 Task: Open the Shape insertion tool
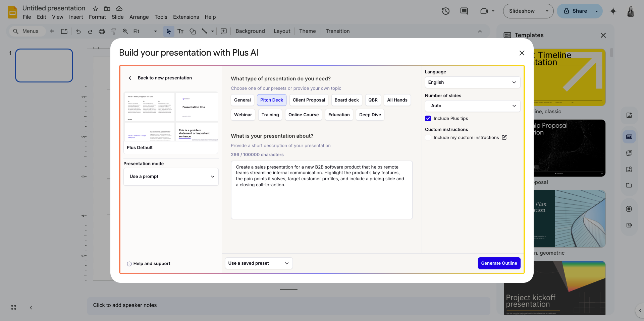(193, 31)
